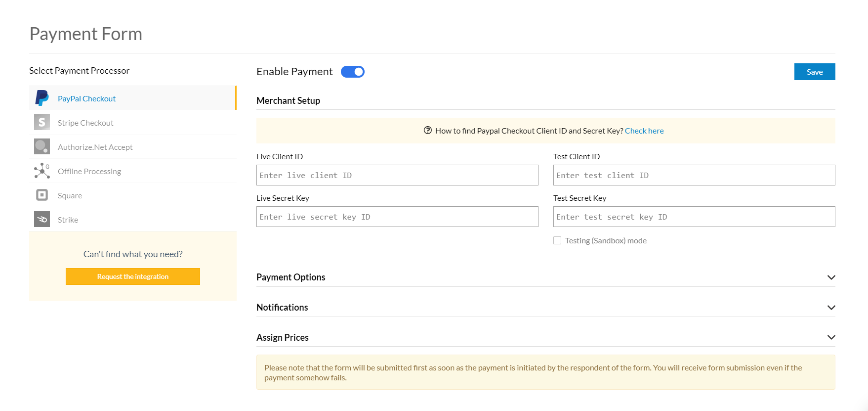Expand the Notifications section chevron

[831, 308]
